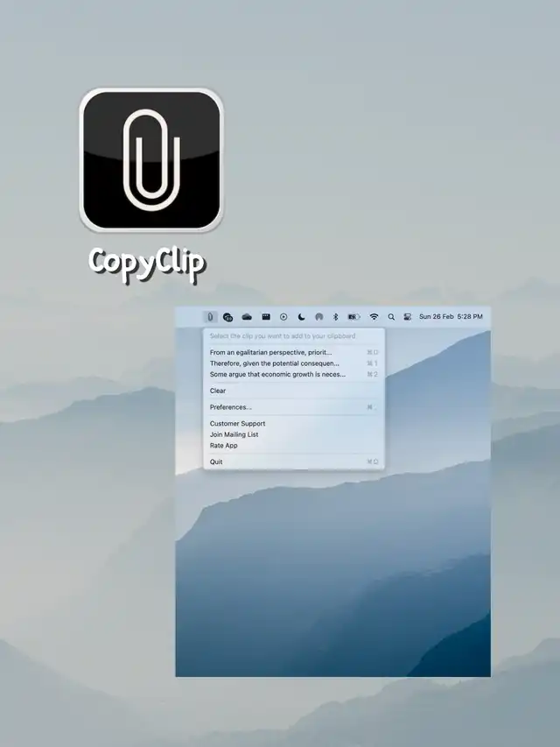Select clip "From an egalitarian perspective"

pos(271,352)
